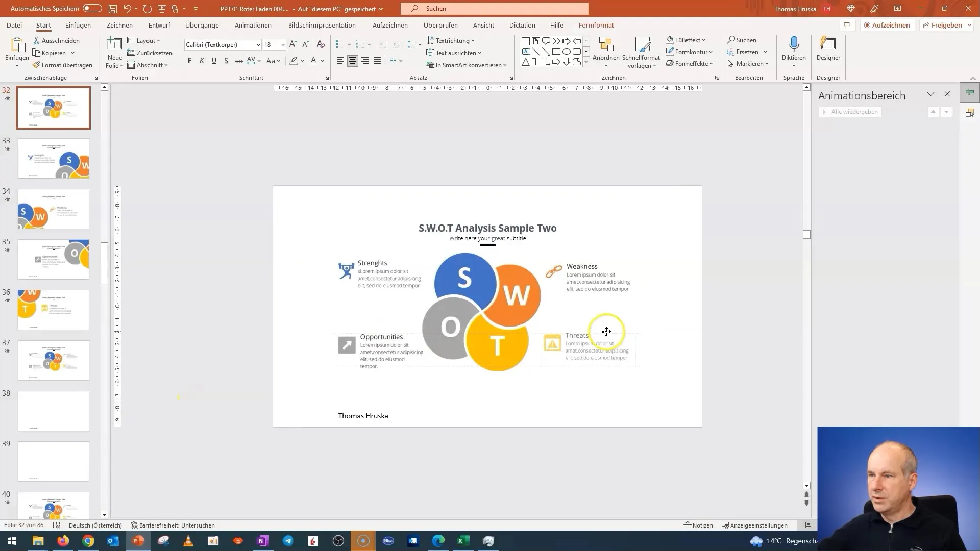Open the Animationen ribbon tab
Viewport: 980px width, 551px height.
pos(253,25)
